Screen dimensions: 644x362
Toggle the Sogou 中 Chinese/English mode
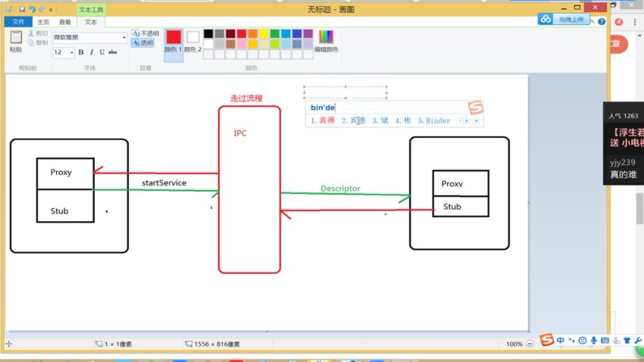click(560, 342)
